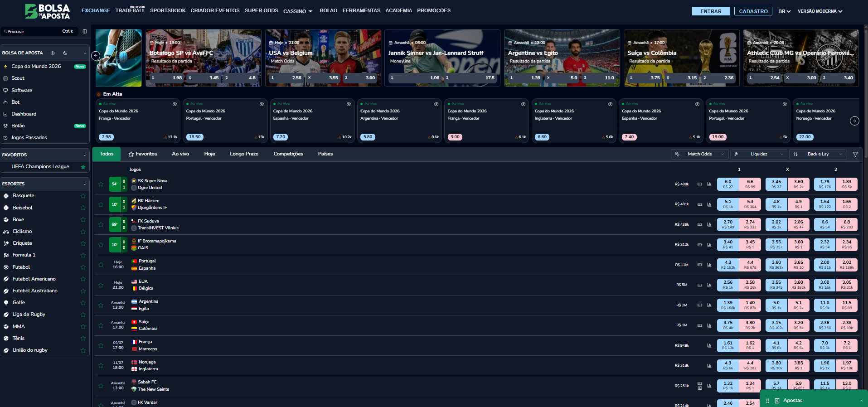Open scoreboard icon for BK Häcken match

tap(700, 204)
